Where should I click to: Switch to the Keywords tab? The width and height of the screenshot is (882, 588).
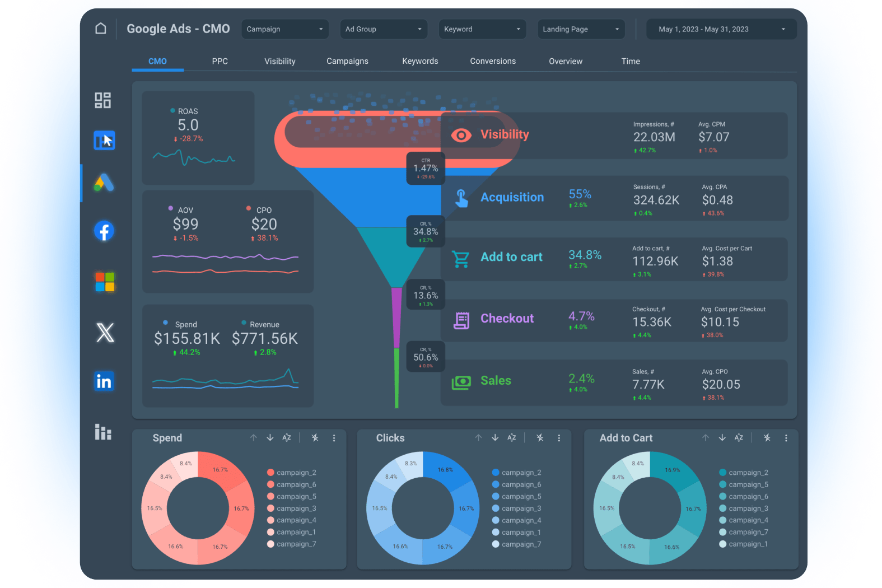420,61
